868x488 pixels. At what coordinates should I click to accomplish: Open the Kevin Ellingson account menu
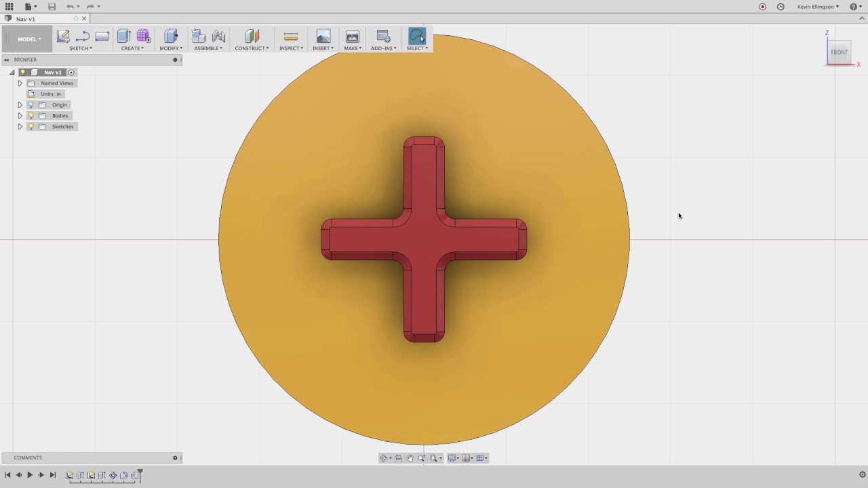point(818,7)
